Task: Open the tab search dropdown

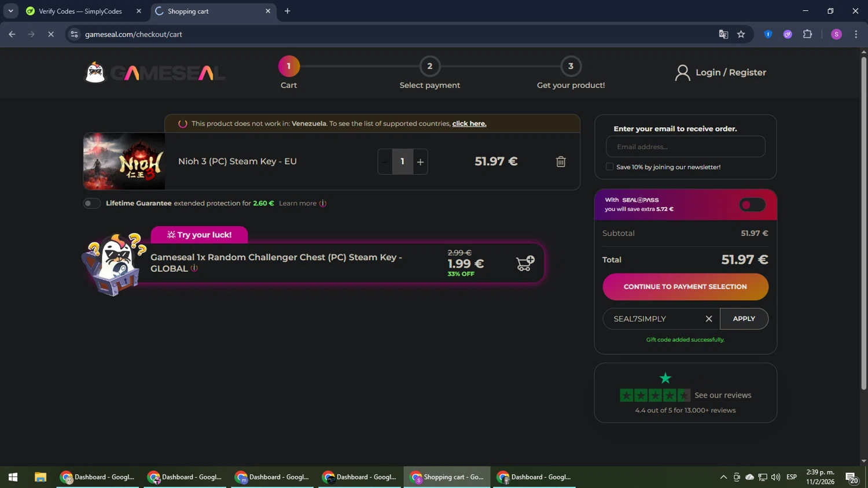Action: 10,11
